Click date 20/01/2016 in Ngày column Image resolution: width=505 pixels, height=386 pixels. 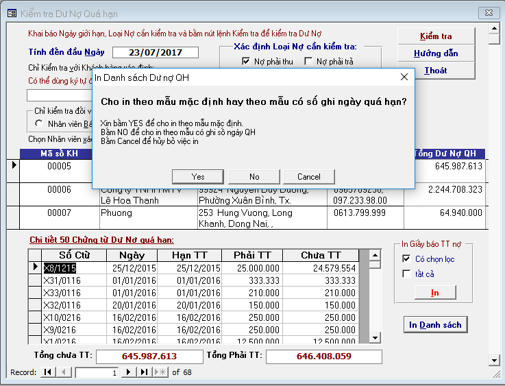click(x=134, y=305)
